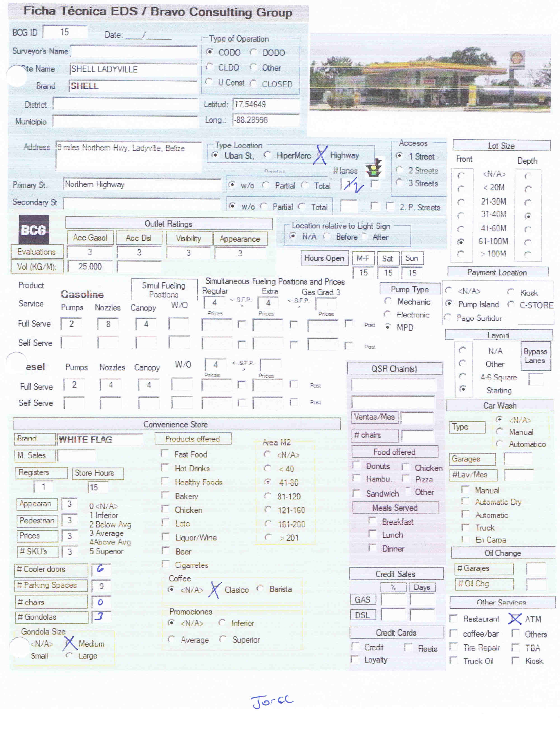Select C-STORE payment location
The height and width of the screenshot is (730, 560).
click(511, 304)
